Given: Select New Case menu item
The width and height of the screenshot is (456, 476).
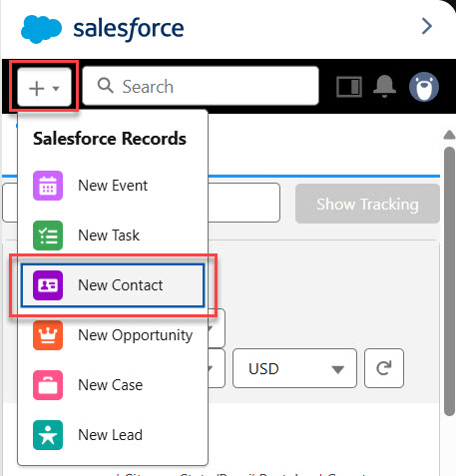Looking at the screenshot, I should click(113, 385).
